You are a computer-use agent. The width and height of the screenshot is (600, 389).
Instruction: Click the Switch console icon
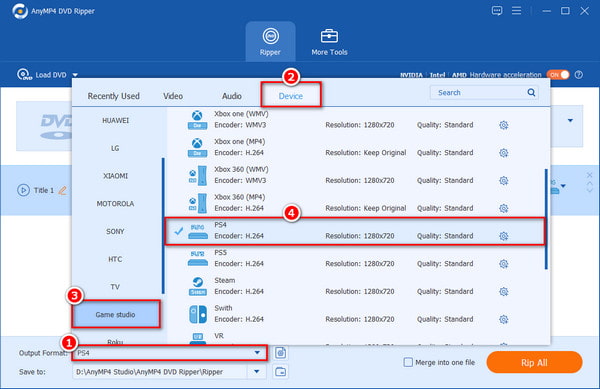(198, 314)
